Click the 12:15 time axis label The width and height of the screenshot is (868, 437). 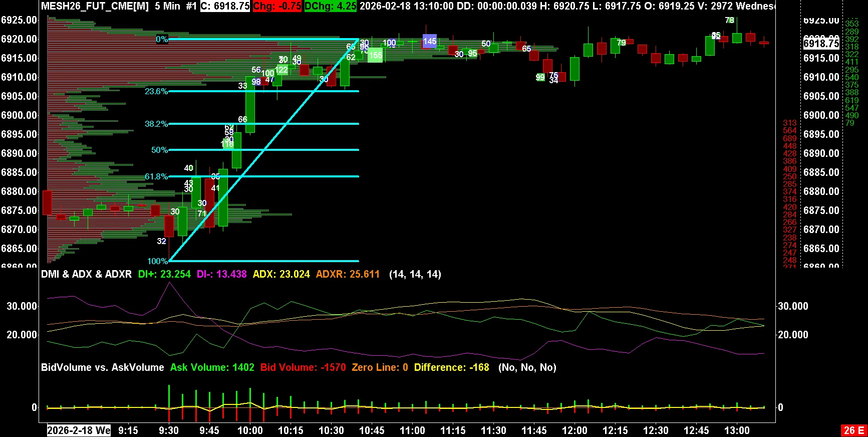615,430
